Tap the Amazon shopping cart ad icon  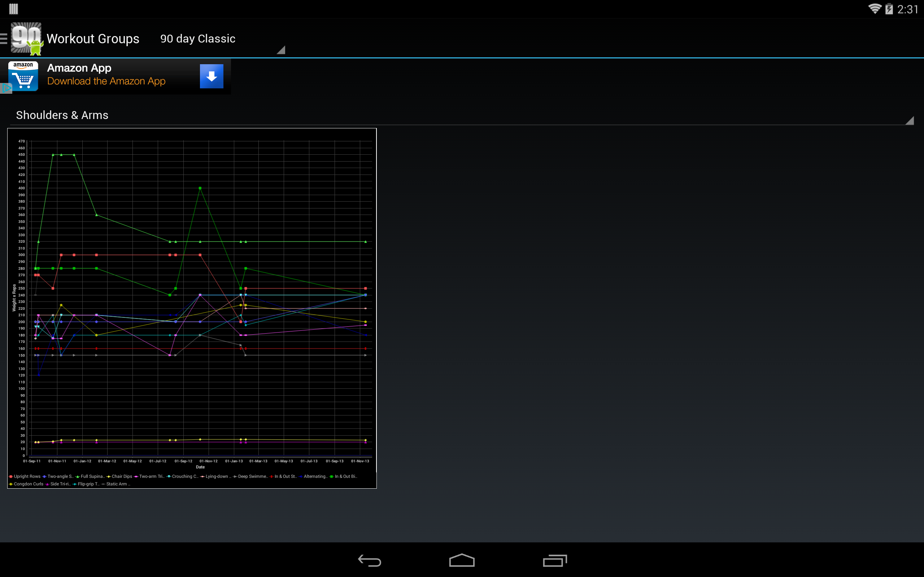click(23, 76)
